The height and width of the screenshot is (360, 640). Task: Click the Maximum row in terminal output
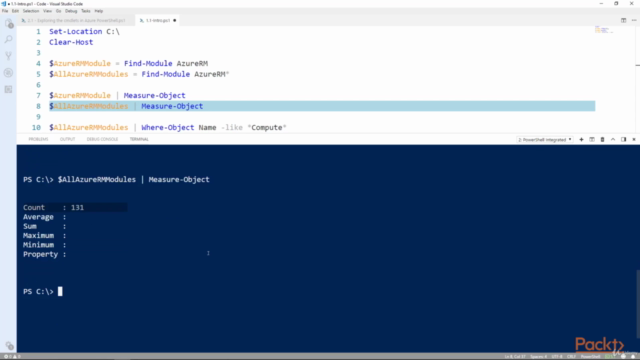44,236
